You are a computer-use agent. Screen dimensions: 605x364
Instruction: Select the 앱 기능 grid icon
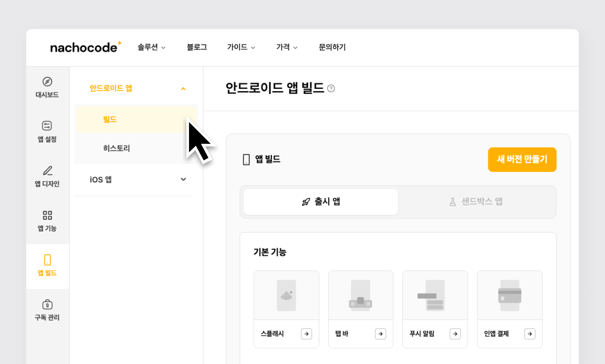click(47, 215)
